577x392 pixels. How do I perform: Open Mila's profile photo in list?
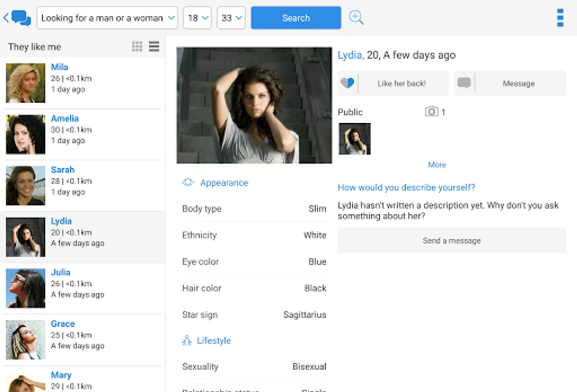(25, 83)
